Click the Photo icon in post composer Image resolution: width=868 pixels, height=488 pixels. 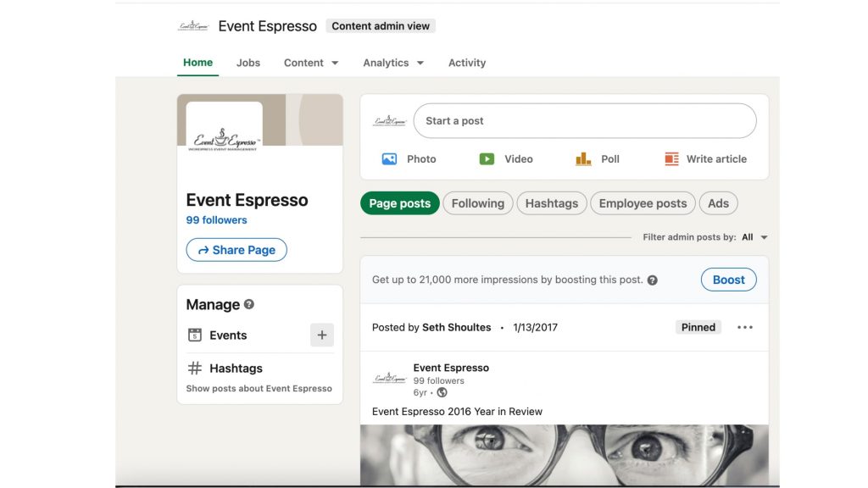click(389, 159)
